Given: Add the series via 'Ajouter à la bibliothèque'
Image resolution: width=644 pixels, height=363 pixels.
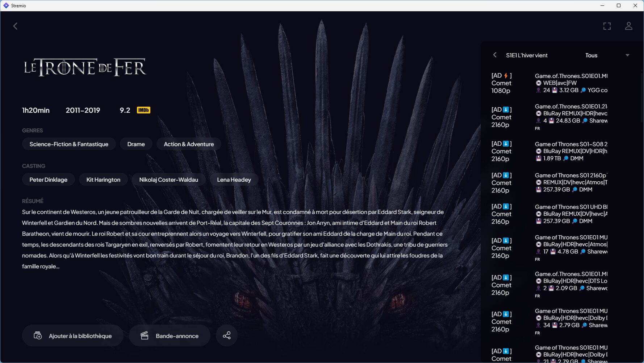Looking at the screenshot, I should click(73, 335).
